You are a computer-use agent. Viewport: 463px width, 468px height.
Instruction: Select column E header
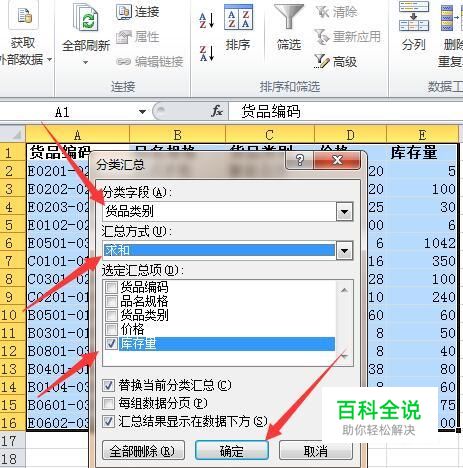(x=422, y=135)
